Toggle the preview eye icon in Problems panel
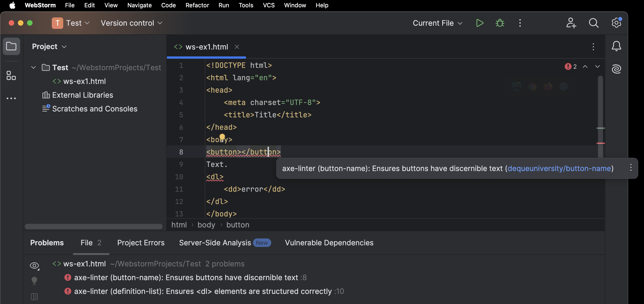 point(34,265)
